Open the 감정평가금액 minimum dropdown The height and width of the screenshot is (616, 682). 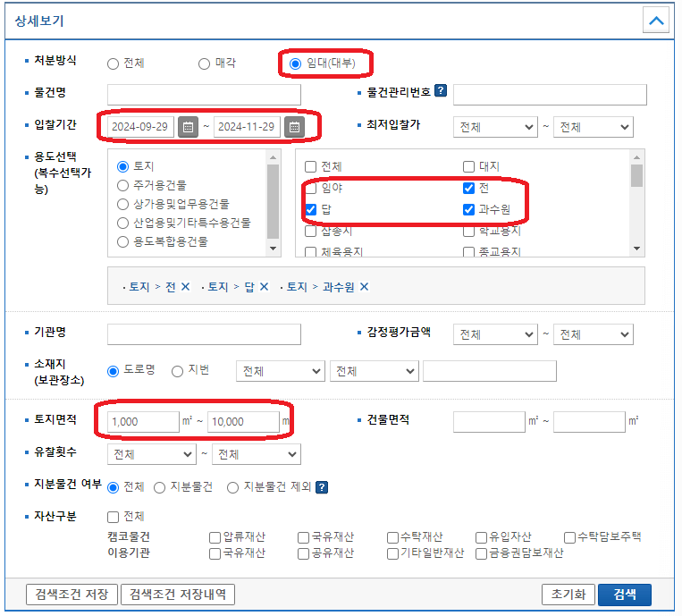coord(495,334)
